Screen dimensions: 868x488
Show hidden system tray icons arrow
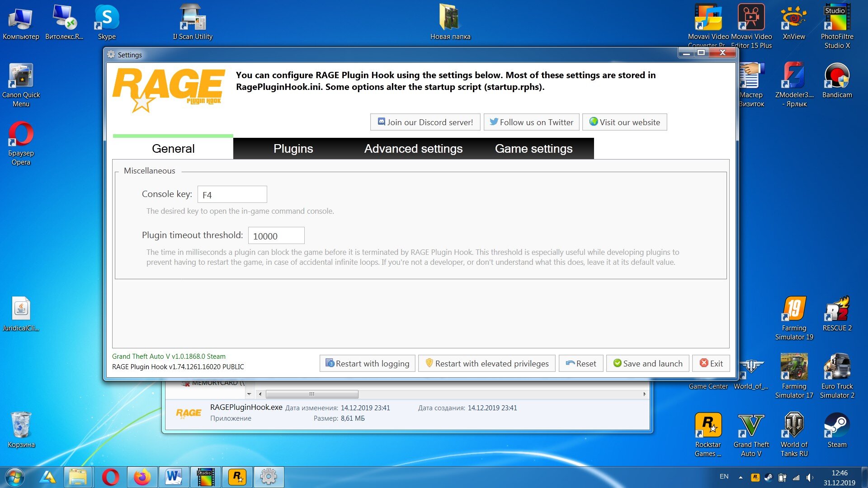pyautogui.click(x=741, y=477)
